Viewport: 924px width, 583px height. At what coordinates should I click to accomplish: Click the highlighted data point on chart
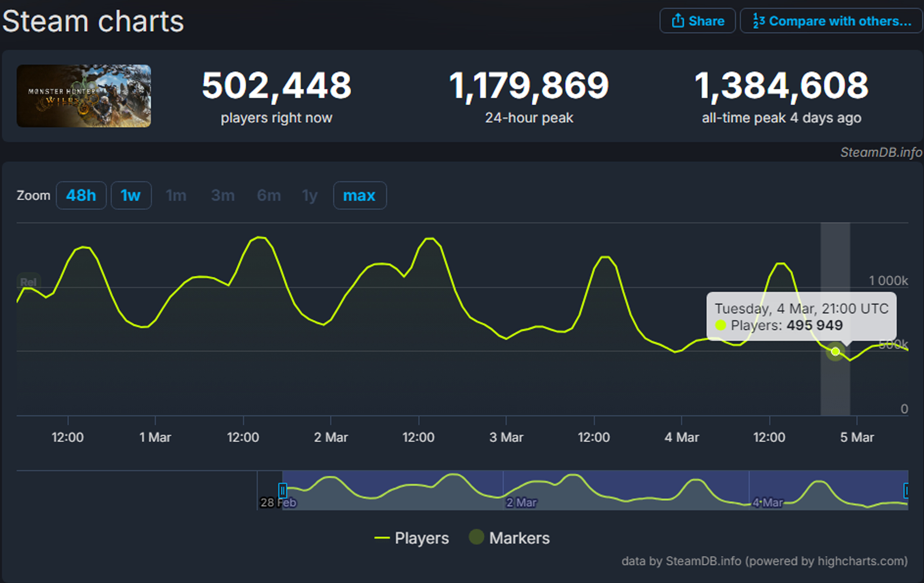tap(835, 351)
